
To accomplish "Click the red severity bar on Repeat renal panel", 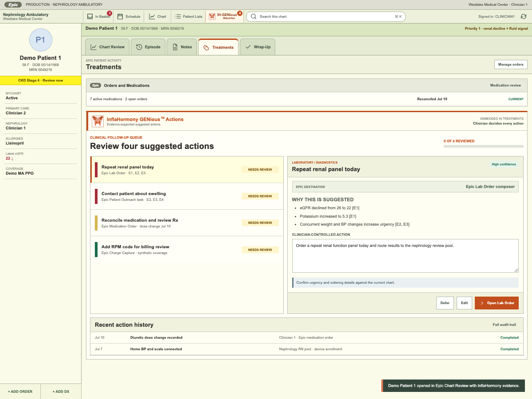I will (x=96, y=170).
